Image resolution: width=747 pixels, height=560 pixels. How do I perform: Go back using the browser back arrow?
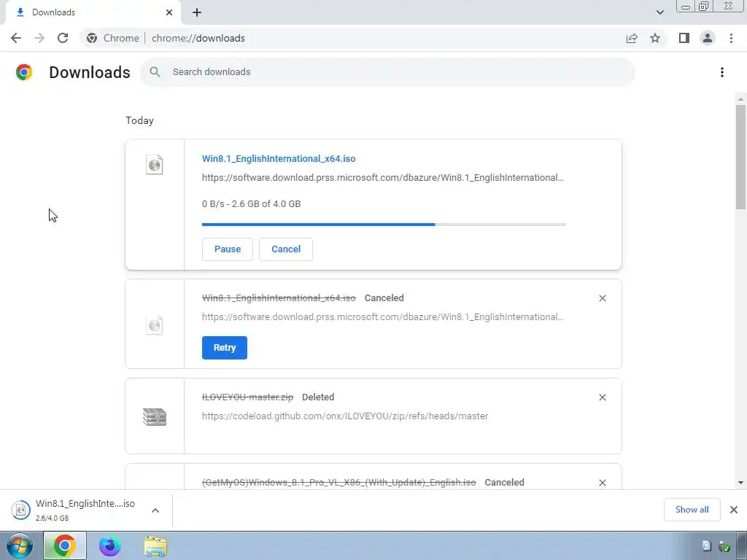(x=16, y=38)
